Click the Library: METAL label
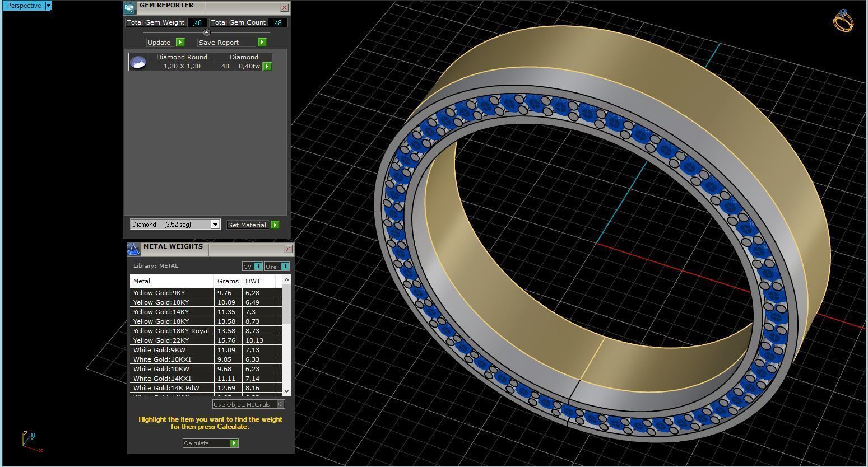Screen dimensions: 868x467 156,266
